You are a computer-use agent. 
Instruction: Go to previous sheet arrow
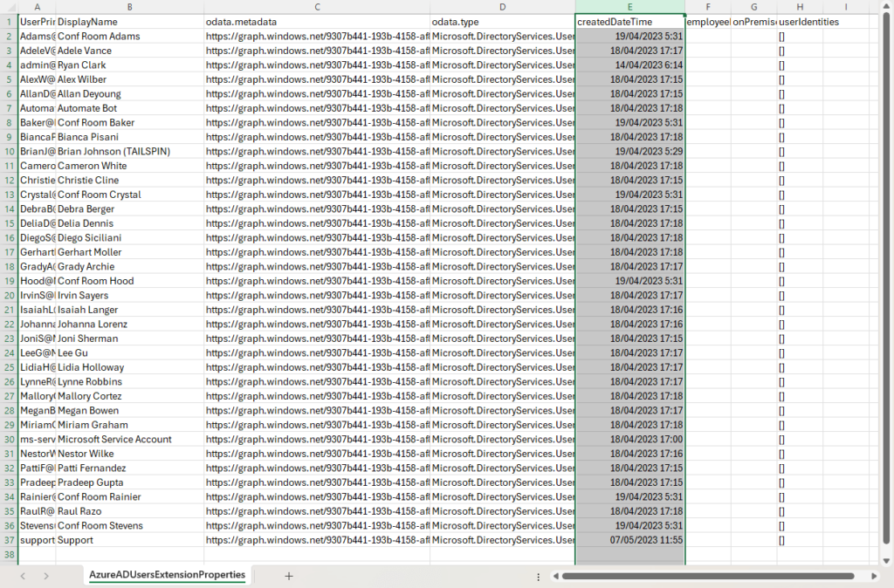(23, 576)
